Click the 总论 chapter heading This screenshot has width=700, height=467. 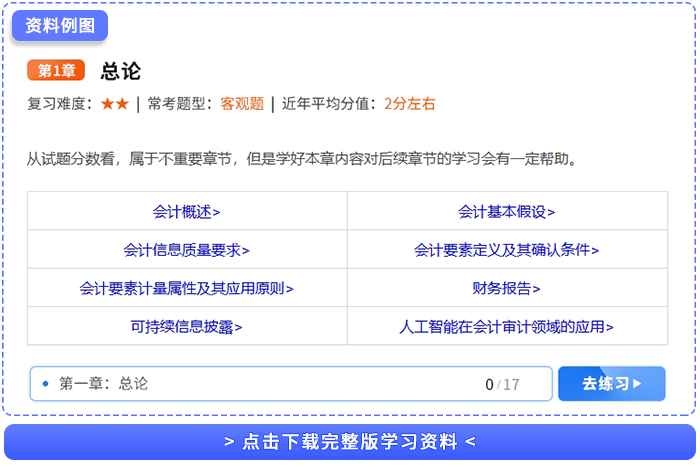coord(121,71)
